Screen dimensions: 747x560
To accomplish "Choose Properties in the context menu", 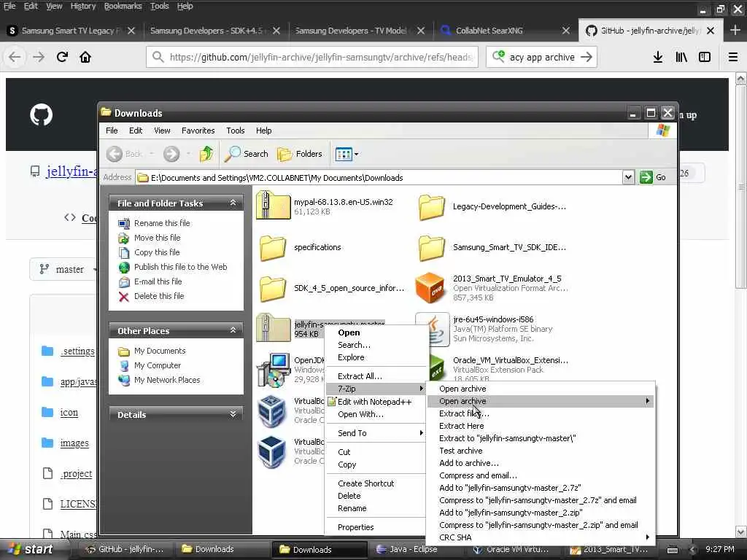I will pos(375,527).
